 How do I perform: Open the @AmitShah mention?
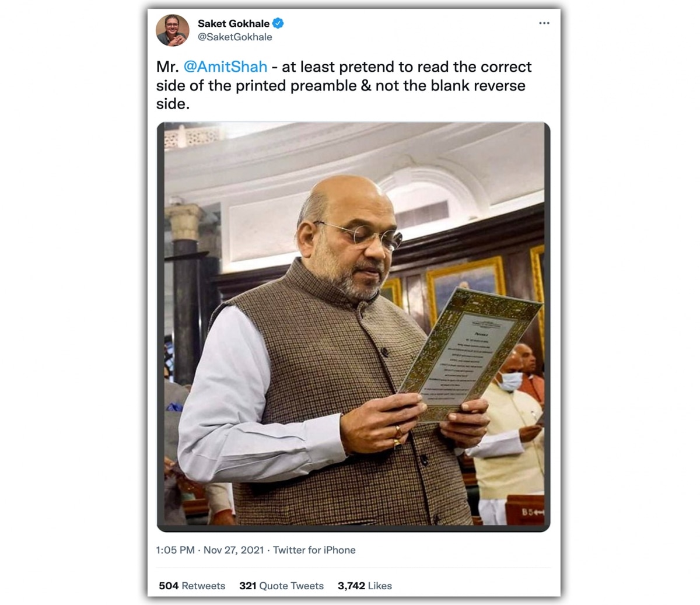[225, 67]
